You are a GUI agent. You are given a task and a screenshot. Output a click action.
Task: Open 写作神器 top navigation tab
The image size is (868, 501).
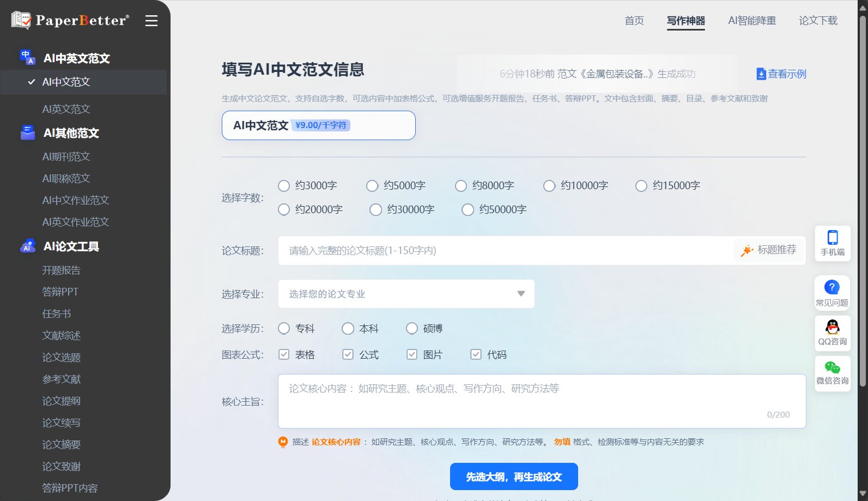tap(686, 21)
